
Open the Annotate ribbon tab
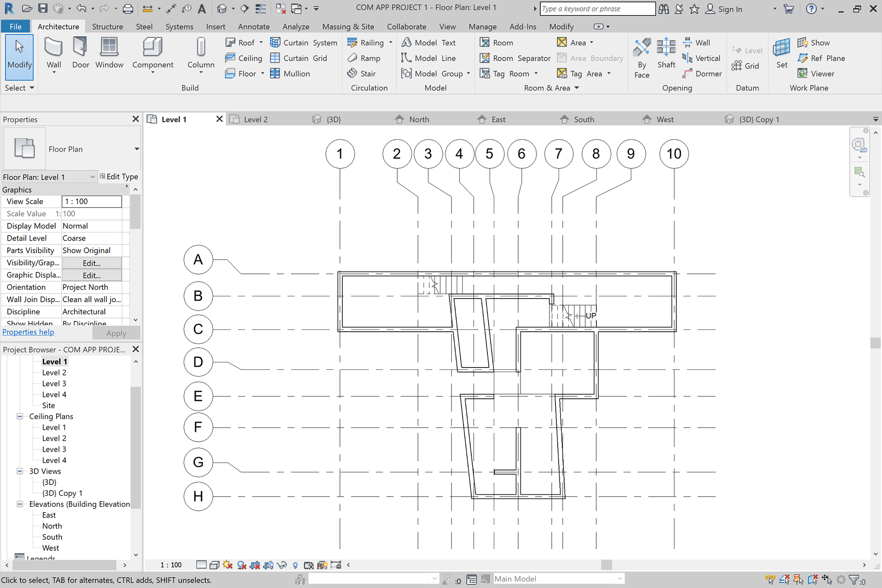point(254,27)
